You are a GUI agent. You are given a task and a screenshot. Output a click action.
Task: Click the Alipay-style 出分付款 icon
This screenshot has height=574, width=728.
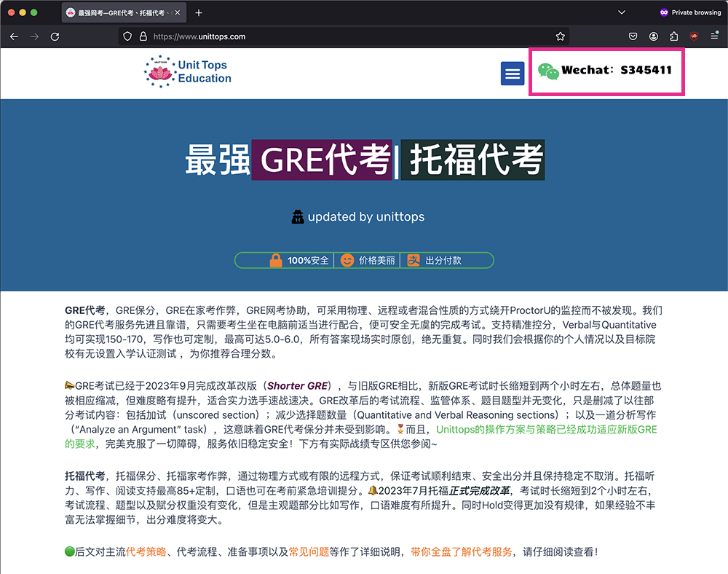414,260
